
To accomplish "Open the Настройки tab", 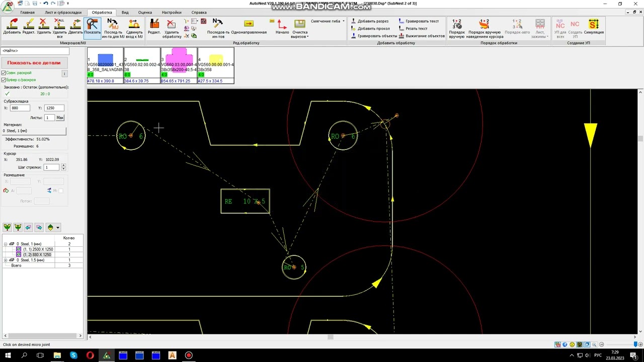I will point(172,12).
